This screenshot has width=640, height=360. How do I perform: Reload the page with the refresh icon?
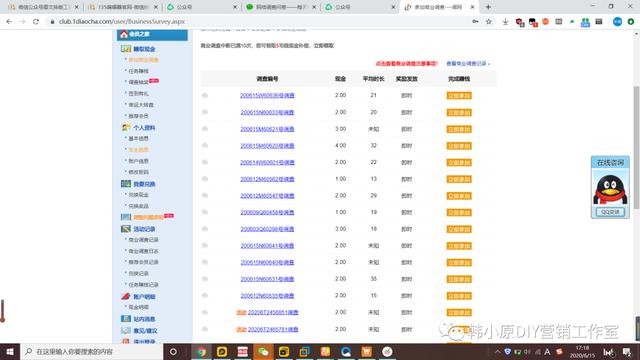click(x=36, y=22)
